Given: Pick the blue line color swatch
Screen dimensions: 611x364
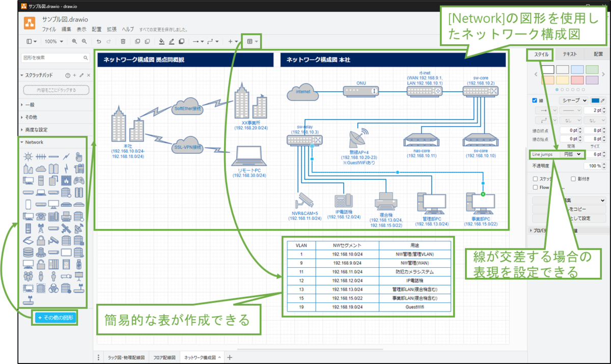Looking at the screenshot, I should (595, 100).
